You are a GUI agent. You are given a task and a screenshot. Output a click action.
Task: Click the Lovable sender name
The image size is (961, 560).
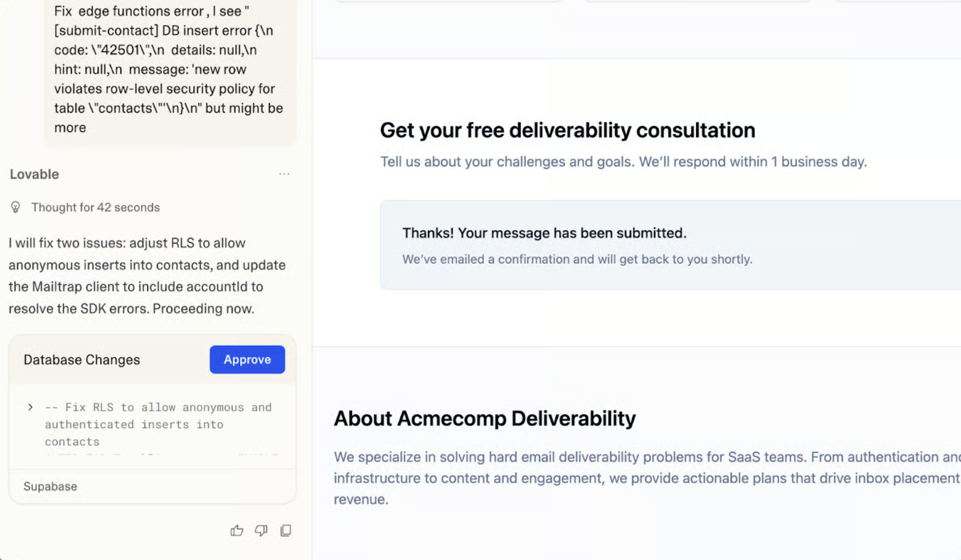pos(34,174)
